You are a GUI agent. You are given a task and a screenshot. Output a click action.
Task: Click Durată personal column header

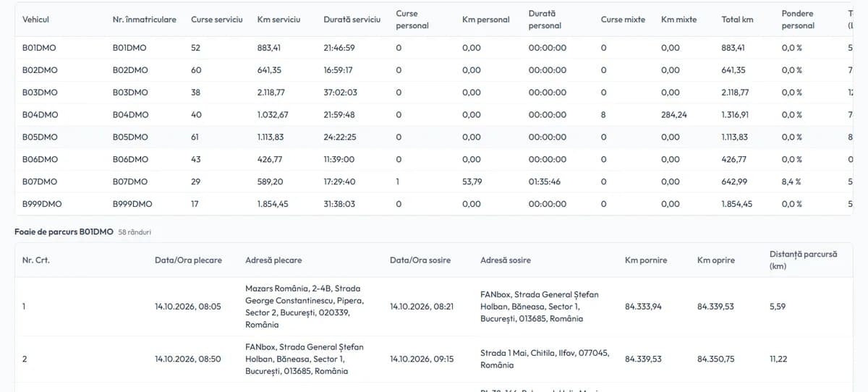click(x=545, y=20)
